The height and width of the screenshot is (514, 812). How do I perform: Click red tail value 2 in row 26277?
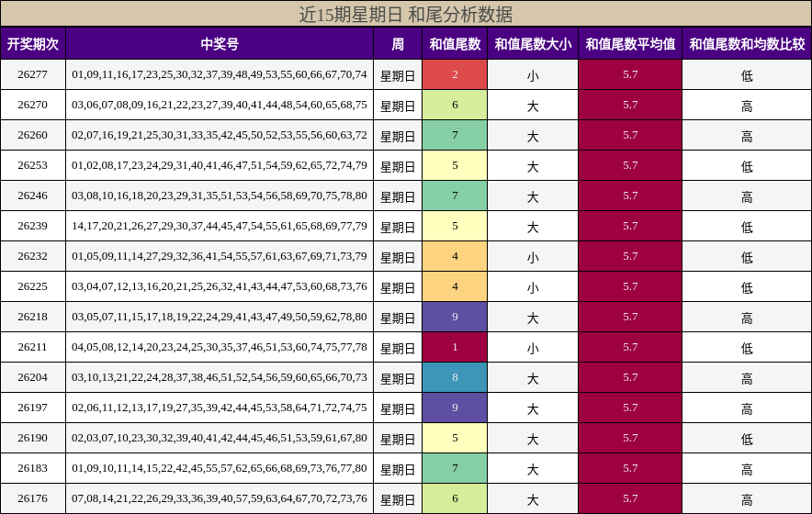click(x=455, y=74)
